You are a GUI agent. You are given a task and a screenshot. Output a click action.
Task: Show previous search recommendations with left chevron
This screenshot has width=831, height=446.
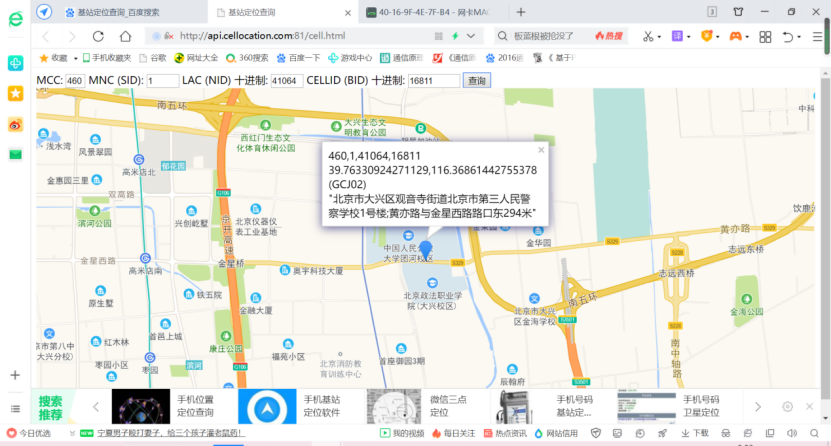(96, 407)
